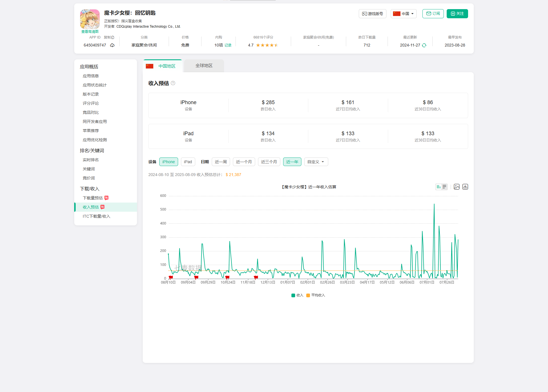Open 应用信息 in sidebar
The width and height of the screenshot is (548, 392).
pyautogui.click(x=91, y=76)
